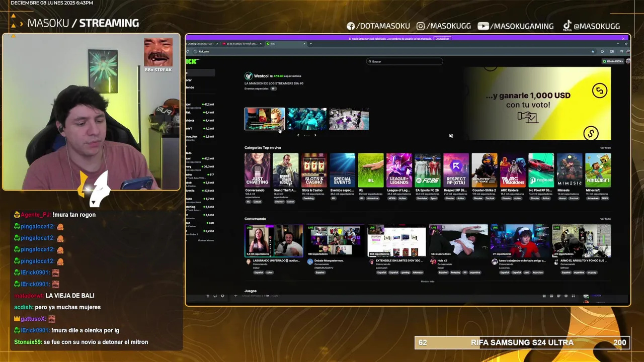644x362 pixels.
Task: Open the EXTENSIBLE SIN LIMITES stream thumbnail
Action: (x=397, y=241)
